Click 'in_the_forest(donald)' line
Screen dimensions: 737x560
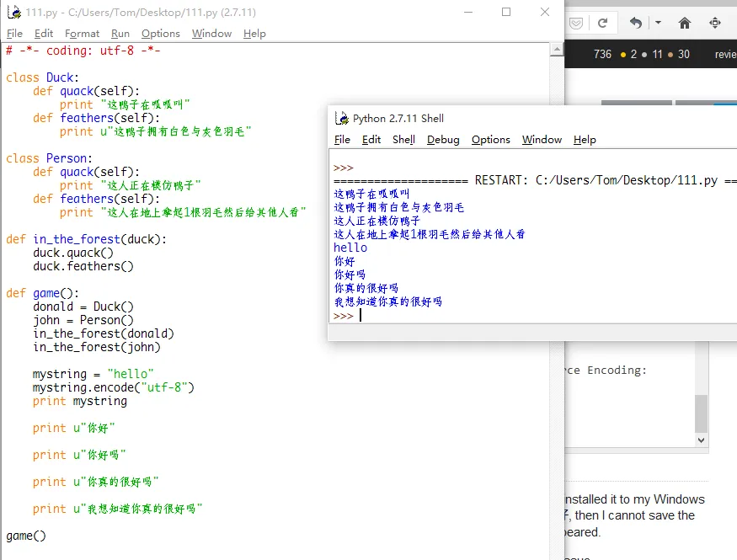coord(104,333)
